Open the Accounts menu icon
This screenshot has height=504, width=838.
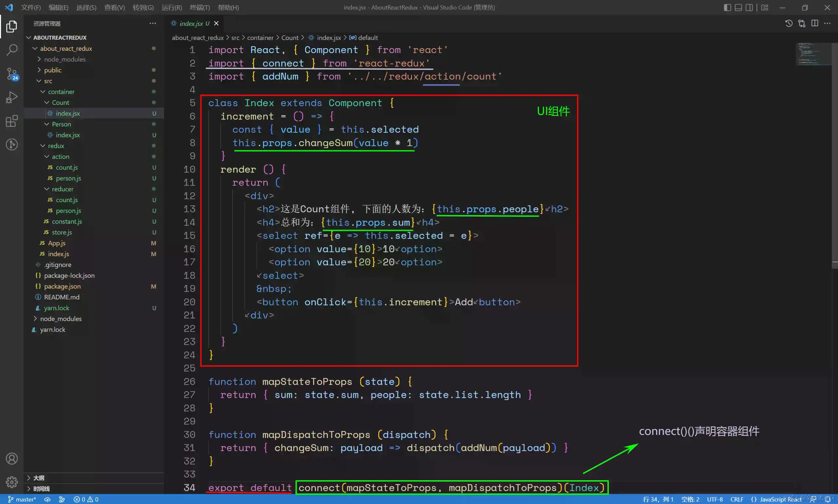11,458
